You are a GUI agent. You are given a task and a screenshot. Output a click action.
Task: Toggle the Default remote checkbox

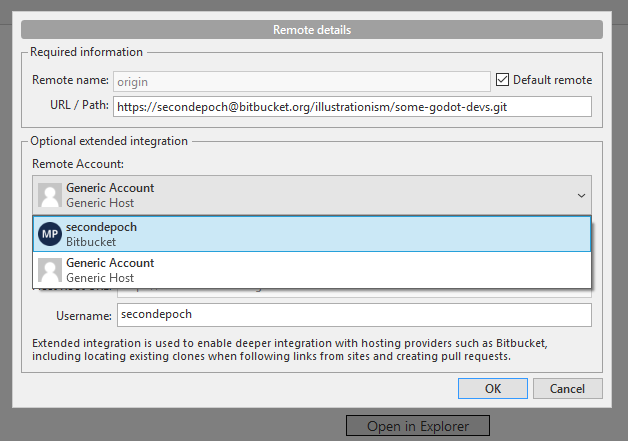[x=502, y=80]
